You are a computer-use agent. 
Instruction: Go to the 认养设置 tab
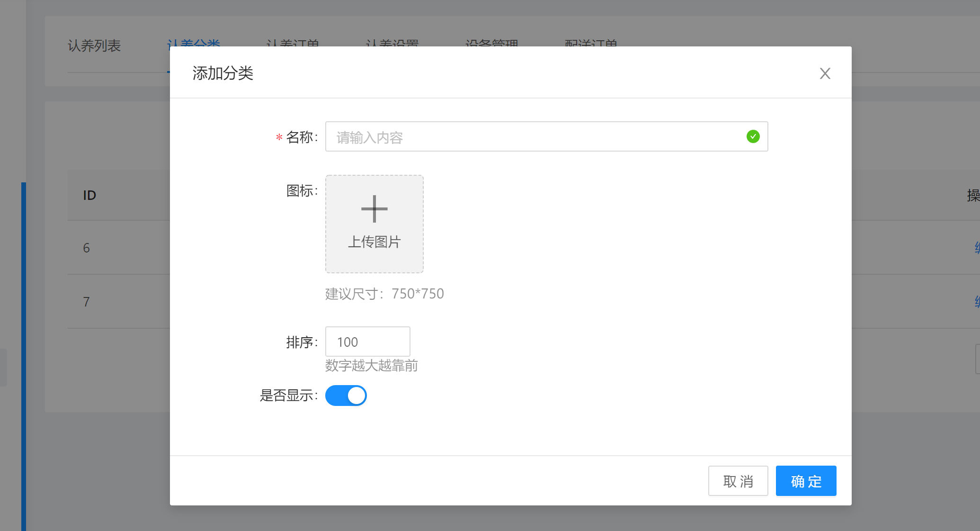pyautogui.click(x=392, y=43)
